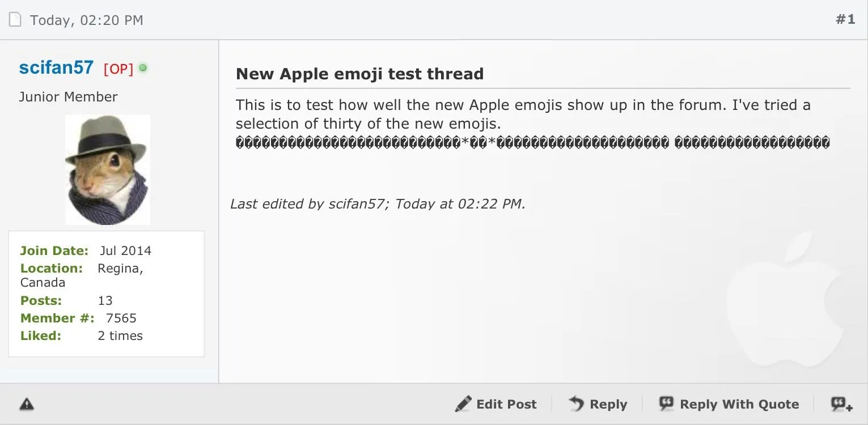Open the #1 post permalink

pyautogui.click(x=845, y=20)
